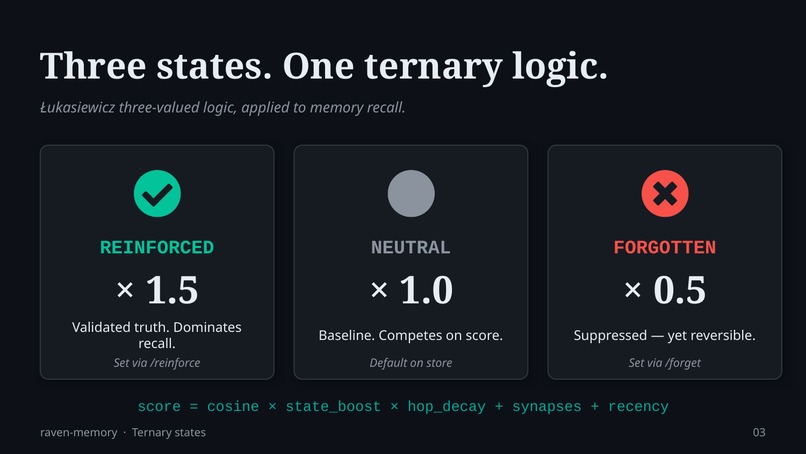
Task: Click the × 0.5 multiplier value
Action: point(665,290)
